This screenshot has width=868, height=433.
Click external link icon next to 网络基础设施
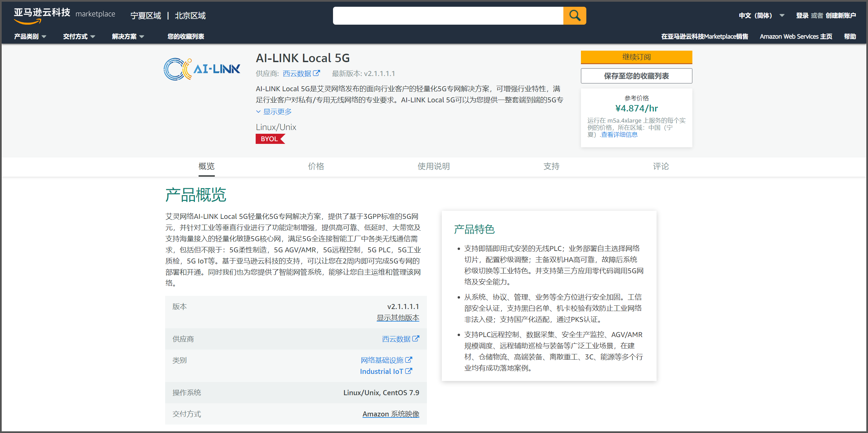pyautogui.click(x=409, y=360)
